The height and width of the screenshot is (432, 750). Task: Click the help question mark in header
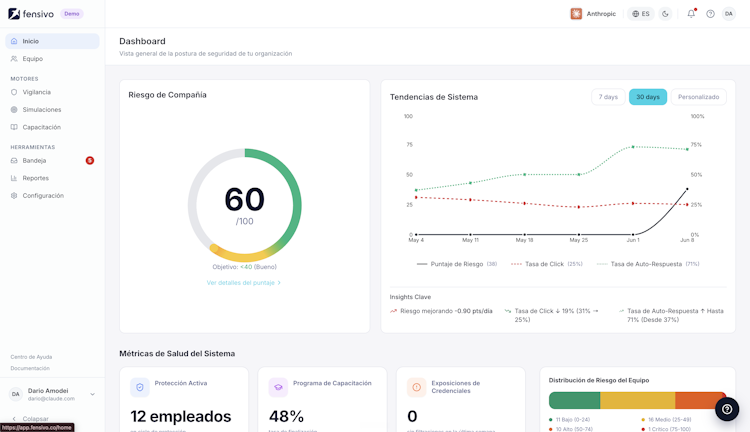[710, 14]
